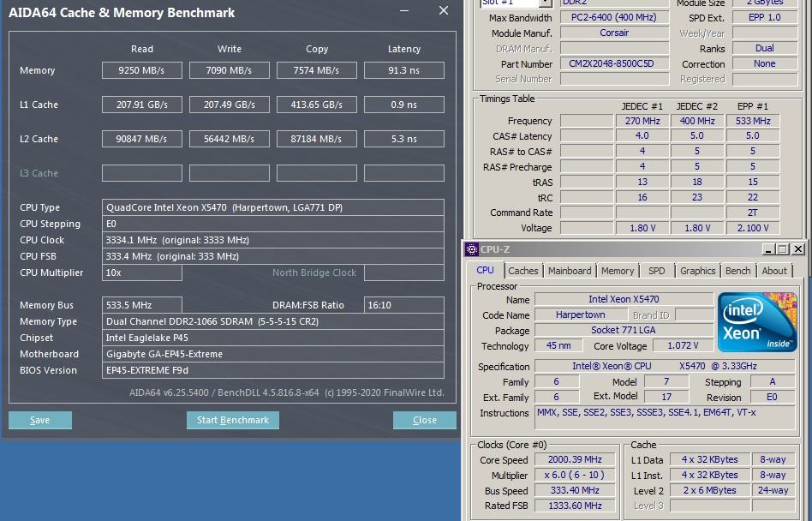Screen dimensions: 812x521
Task: Click the Package Socket 771 LGA field
Action: point(624,330)
